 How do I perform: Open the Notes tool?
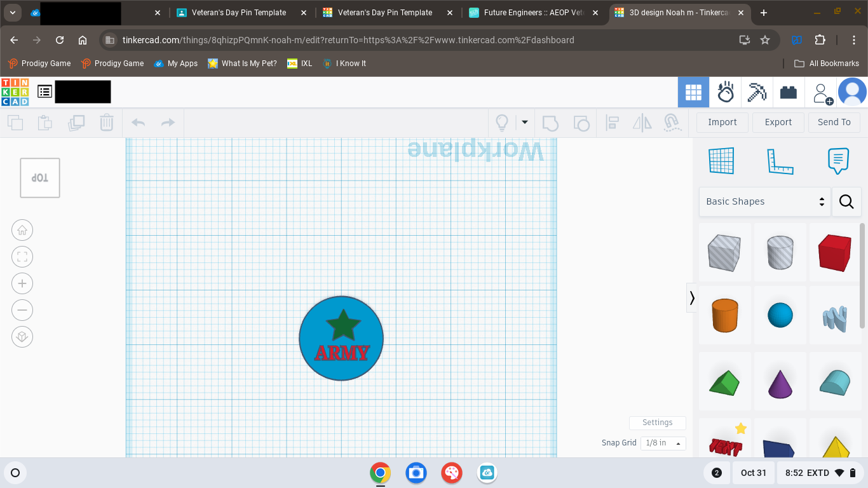click(838, 161)
